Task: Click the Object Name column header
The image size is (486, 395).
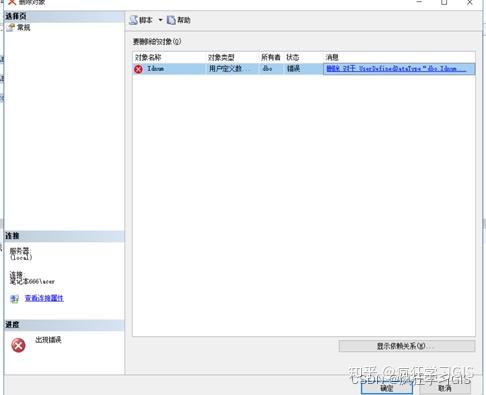Action: pyautogui.click(x=148, y=57)
